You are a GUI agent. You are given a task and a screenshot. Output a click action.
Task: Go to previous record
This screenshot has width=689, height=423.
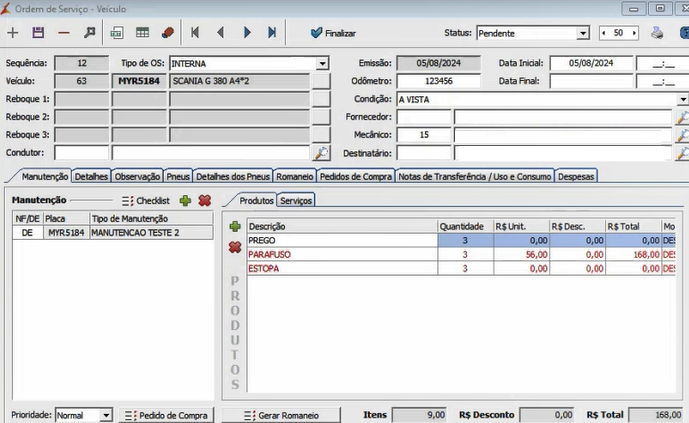click(x=221, y=33)
